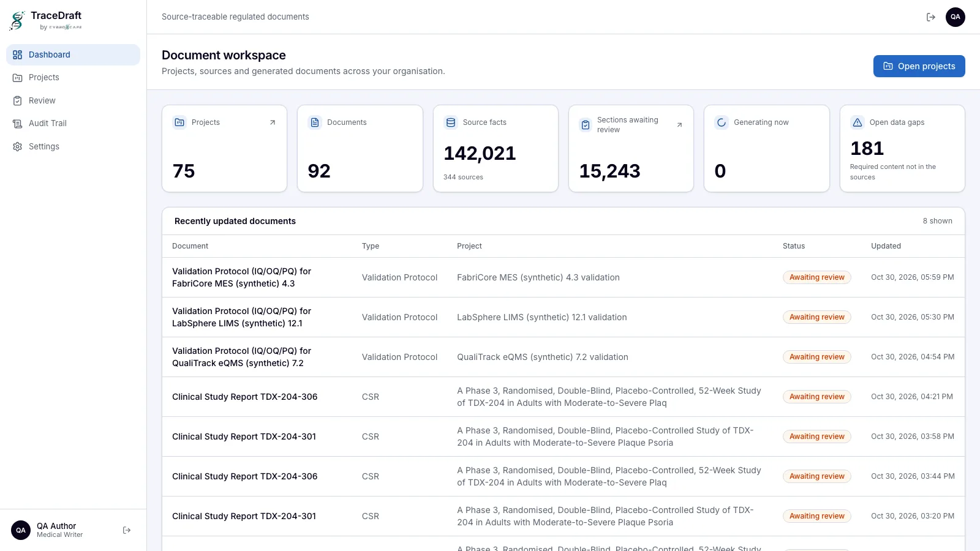
Task: Click the Projects stat card folder icon
Action: [179, 122]
